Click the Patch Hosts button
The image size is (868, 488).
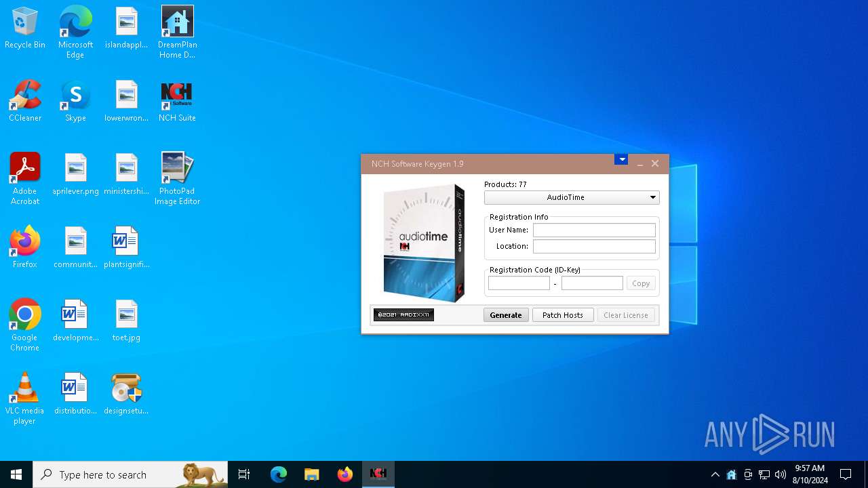(563, 315)
